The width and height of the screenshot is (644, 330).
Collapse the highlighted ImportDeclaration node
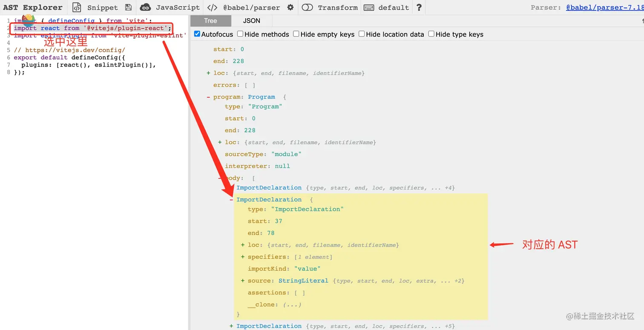click(x=232, y=199)
